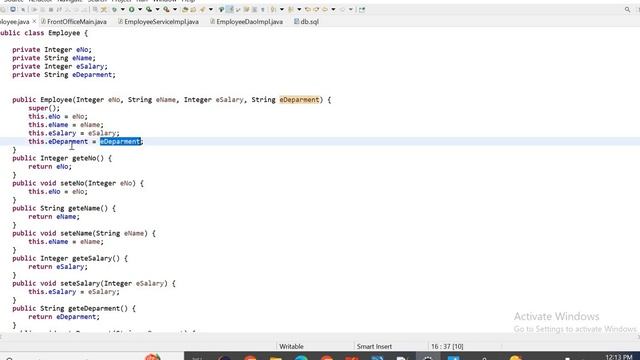Click 'this.eNo = eNo;' inside the constructor
640x360 pixels.
[58, 117]
